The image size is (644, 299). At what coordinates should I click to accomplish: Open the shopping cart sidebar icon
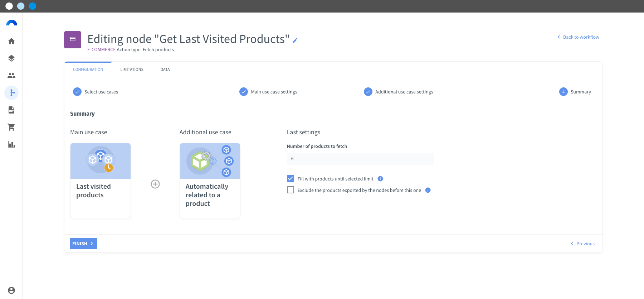[x=11, y=127]
